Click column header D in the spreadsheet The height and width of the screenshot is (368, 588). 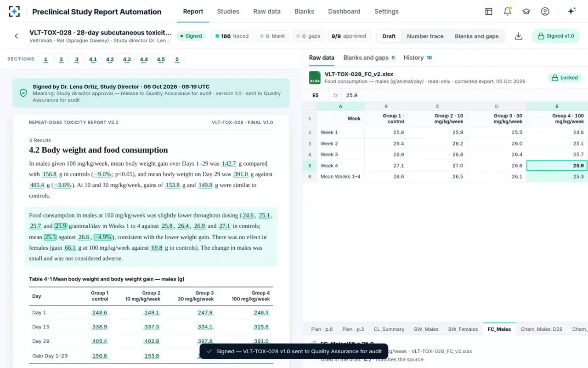tap(497, 106)
